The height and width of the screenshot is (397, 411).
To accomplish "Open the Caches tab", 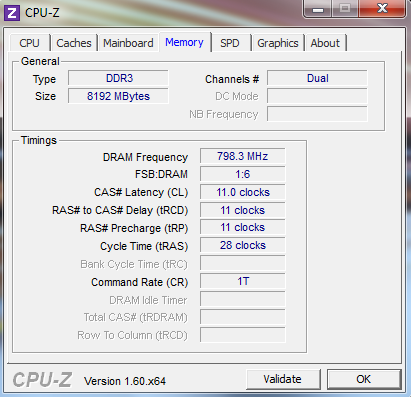I will (x=74, y=43).
